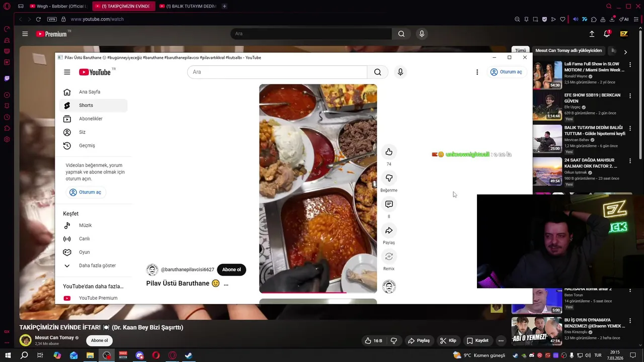Subscribe with Abone ol next to baruthanepilavcisi6627
This screenshot has height=362, width=644.
point(231,269)
